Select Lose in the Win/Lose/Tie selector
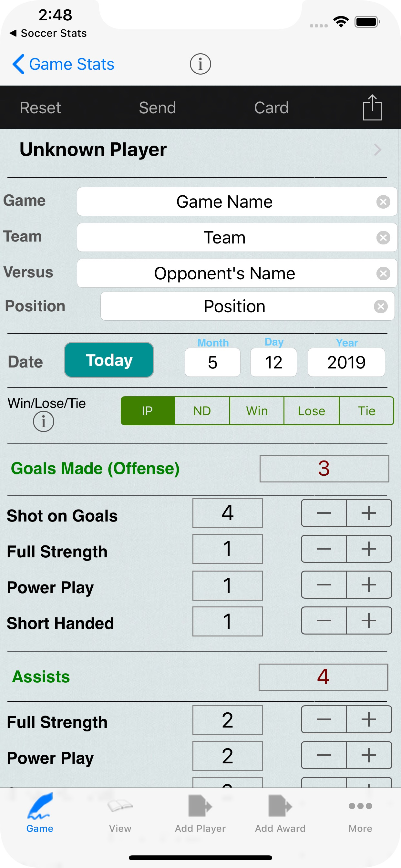Screen dimensions: 401x868 311,411
